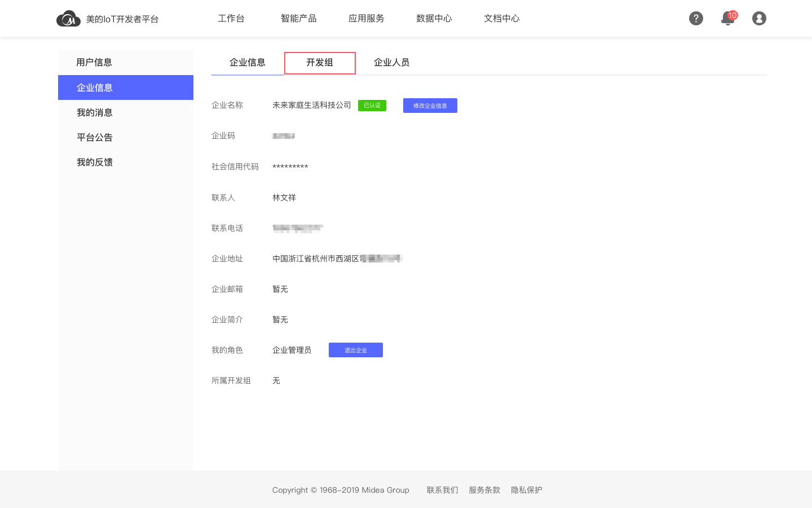Viewport: 812px width, 508px height.
Task: Click the 我的角色 field label
Action: tap(227, 350)
